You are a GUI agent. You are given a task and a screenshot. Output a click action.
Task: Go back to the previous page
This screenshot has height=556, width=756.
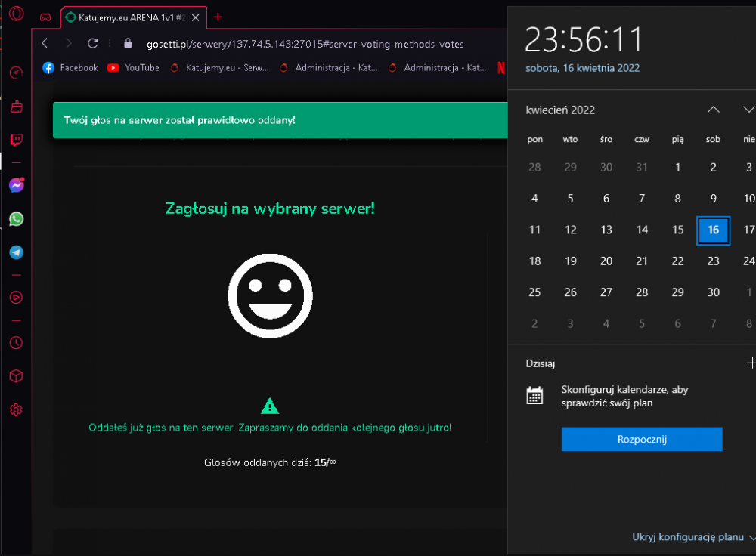(45, 43)
